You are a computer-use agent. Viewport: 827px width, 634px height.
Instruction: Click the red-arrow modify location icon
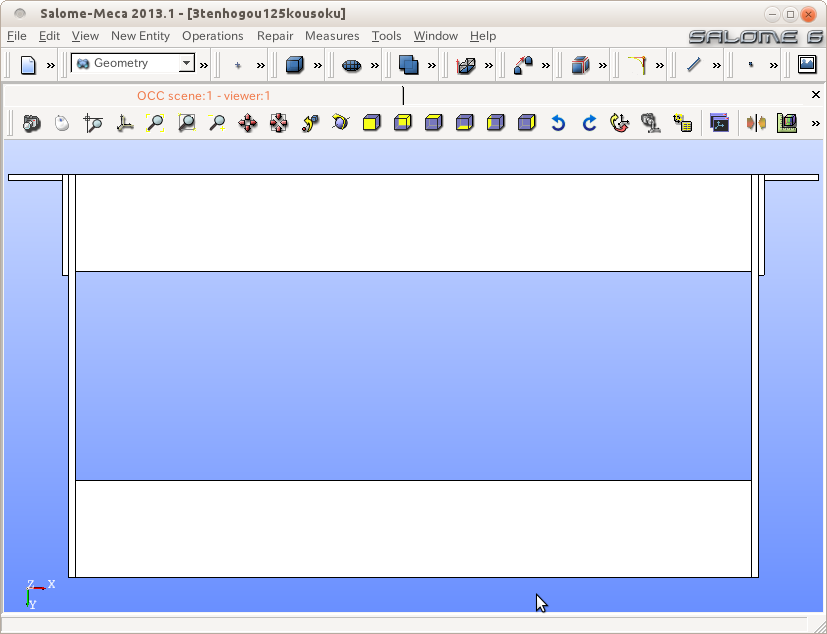coord(523,65)
